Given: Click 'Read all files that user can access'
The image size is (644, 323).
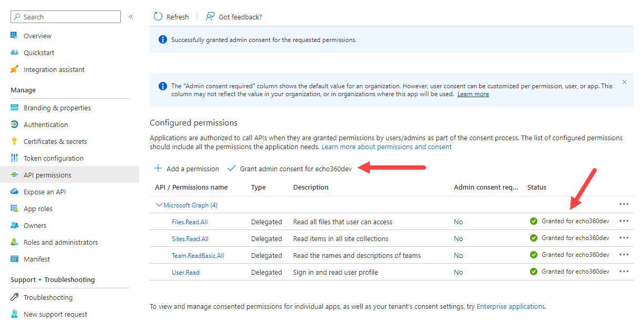Looking at the screenshot, I should 342,222.
